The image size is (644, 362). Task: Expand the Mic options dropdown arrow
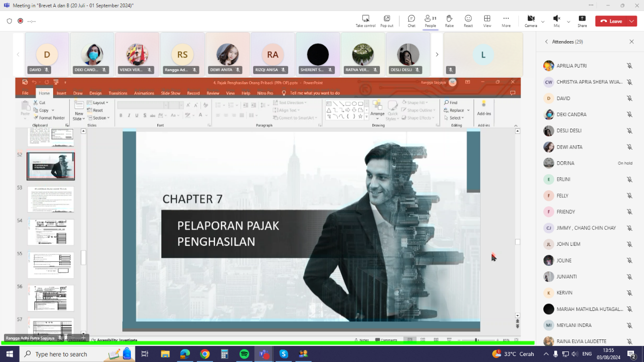tap(568, 22)
